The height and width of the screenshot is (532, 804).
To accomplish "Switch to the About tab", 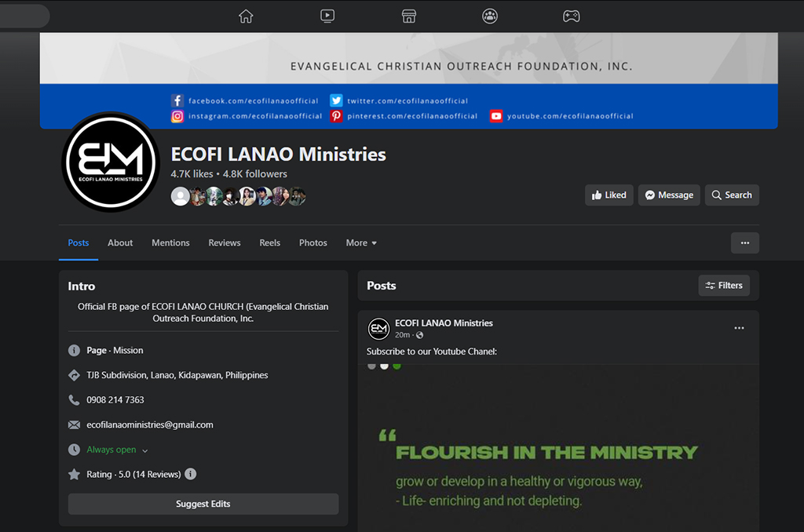I will pos(120,243).
